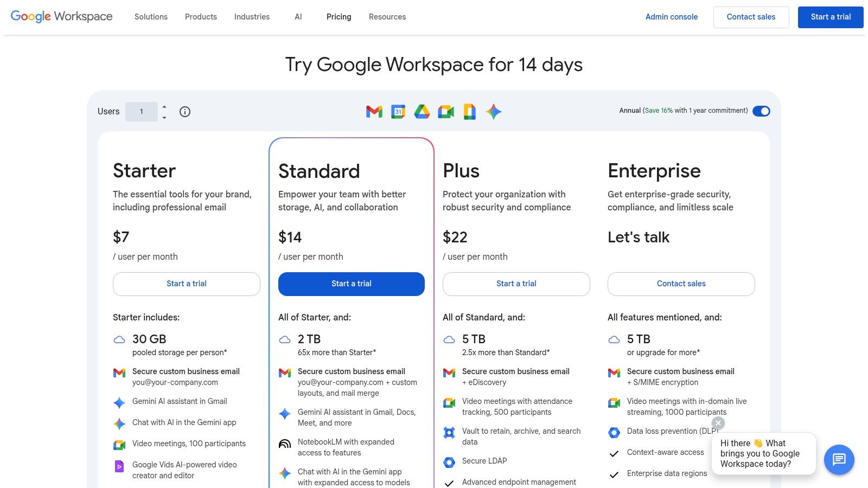Screen dimensions: 868x488
Task: Open Gmail from the product icon row
Action: [x=373, y=112]
